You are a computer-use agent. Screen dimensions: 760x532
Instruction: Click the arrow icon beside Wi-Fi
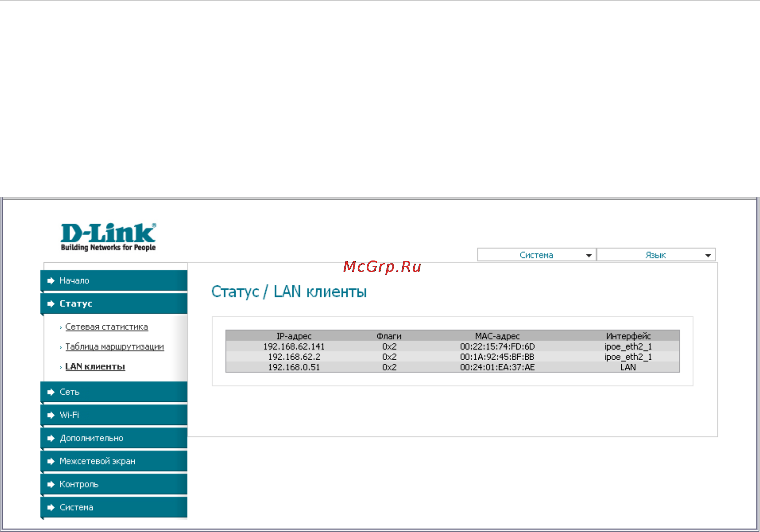click(x=51, y=415)
